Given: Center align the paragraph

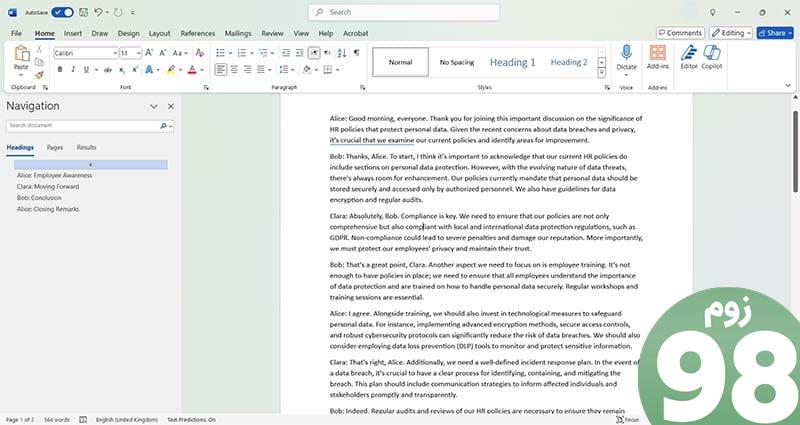Looking at the screenshot, I should click(234, 69).
